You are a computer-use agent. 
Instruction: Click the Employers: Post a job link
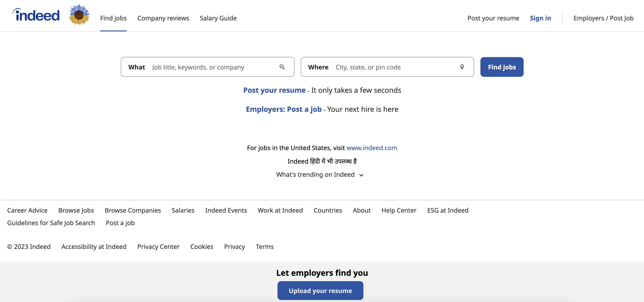point(284,109)
